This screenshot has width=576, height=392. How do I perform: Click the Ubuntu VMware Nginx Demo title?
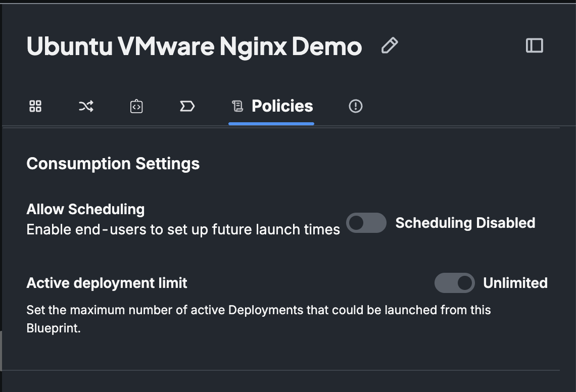194,46
